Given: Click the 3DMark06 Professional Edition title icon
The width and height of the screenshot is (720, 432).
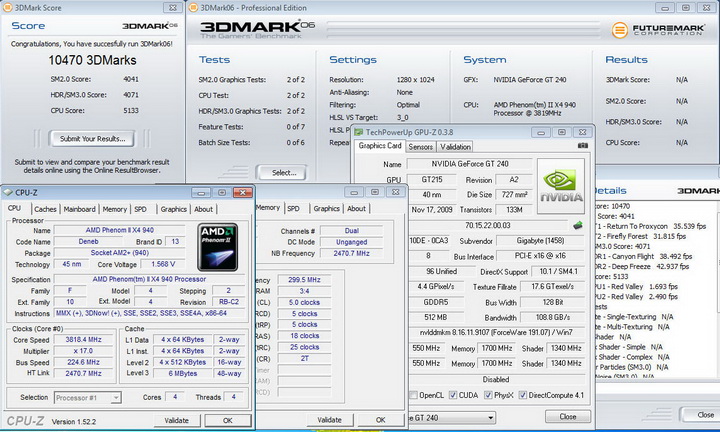Looking at the screenshot, I should (193, 8).
